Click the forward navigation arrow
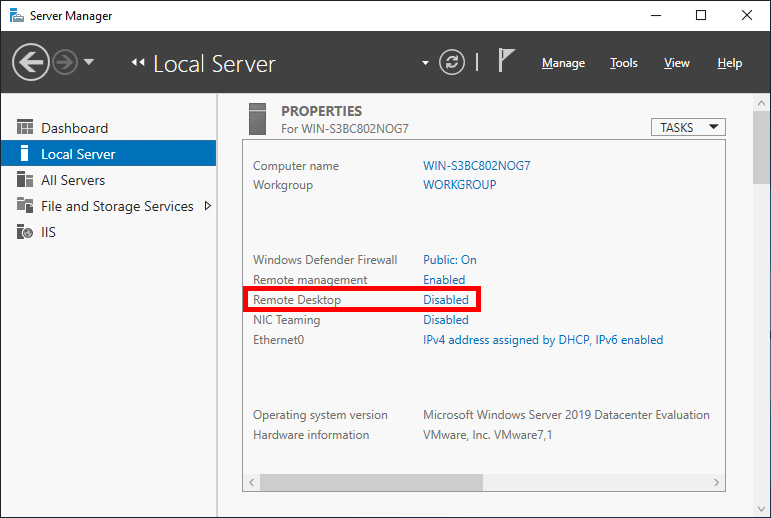771x518 pixels. tap(64, 63)
